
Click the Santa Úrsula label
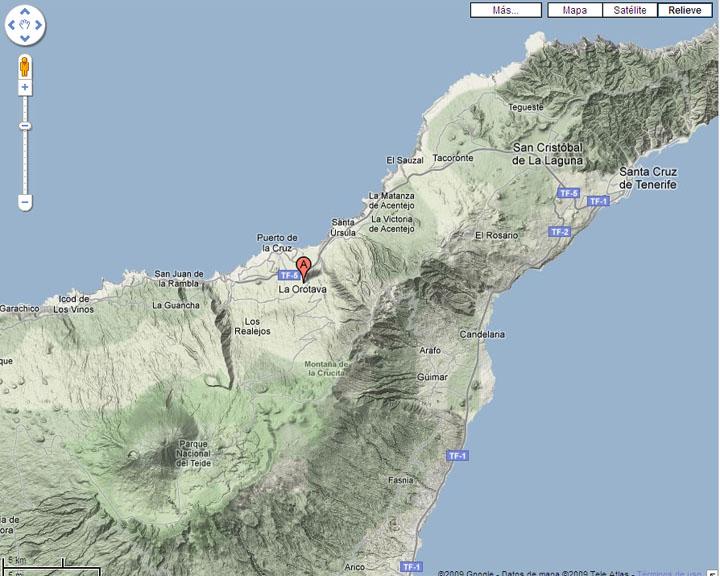pyautogui.click(x=343, y=228)
